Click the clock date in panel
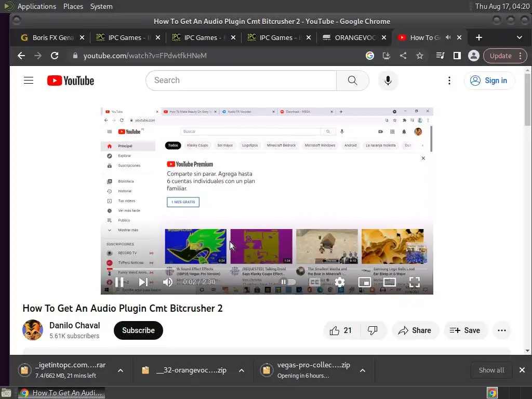This screenshot has width=532, height=399. pos(502,6)
